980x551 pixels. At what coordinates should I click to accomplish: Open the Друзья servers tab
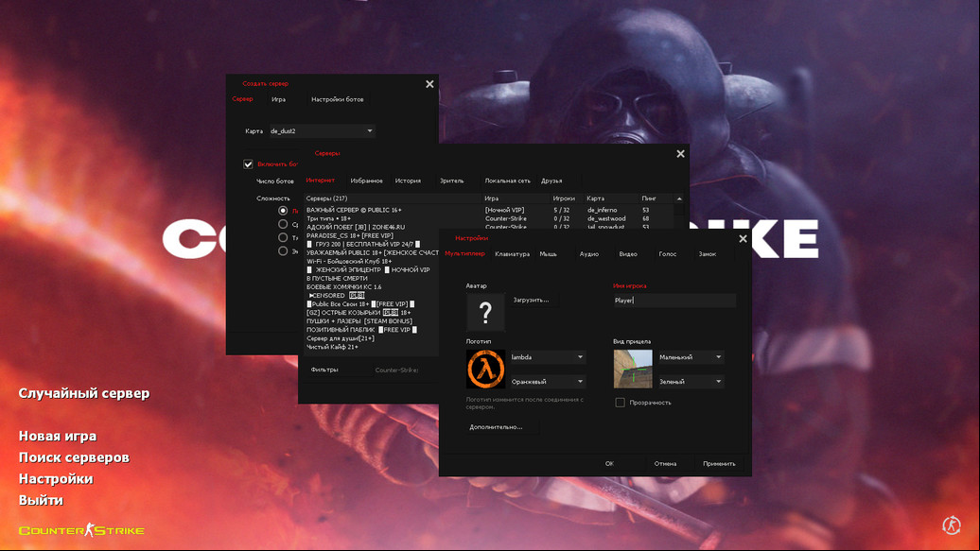(x=551, y=181)
